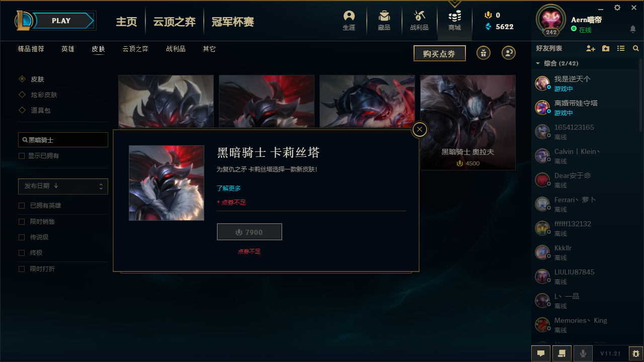Open the 商城 store icon
Screen dimensions: 644x362
tap(455, 21)
